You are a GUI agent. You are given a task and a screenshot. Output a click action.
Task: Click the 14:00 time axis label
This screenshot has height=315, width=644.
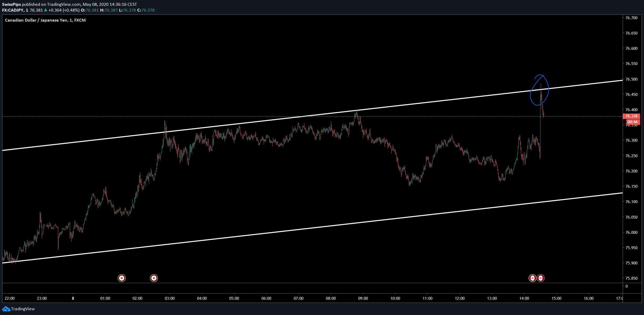[x=524, y=298]
